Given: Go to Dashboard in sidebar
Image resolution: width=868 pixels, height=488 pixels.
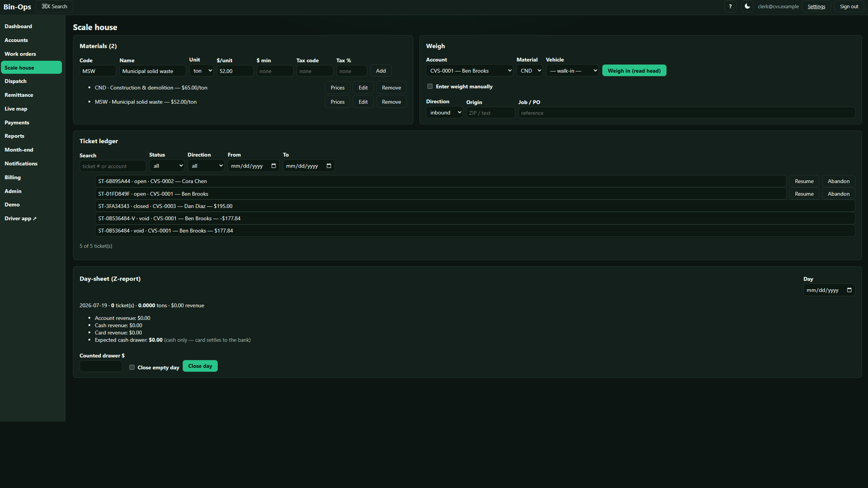Looking at the screenshot, I should [31, 26].
